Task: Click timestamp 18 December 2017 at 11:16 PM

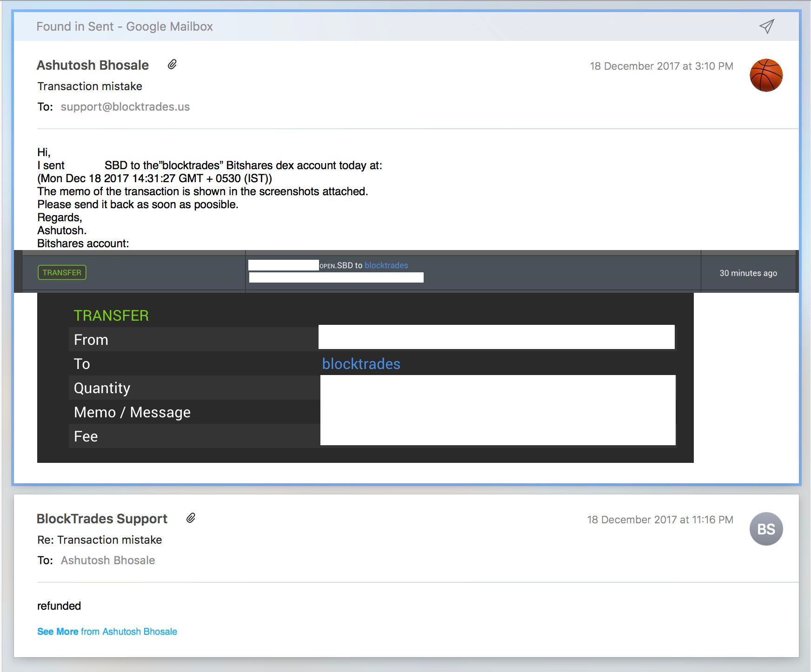Action: point(660,520)
